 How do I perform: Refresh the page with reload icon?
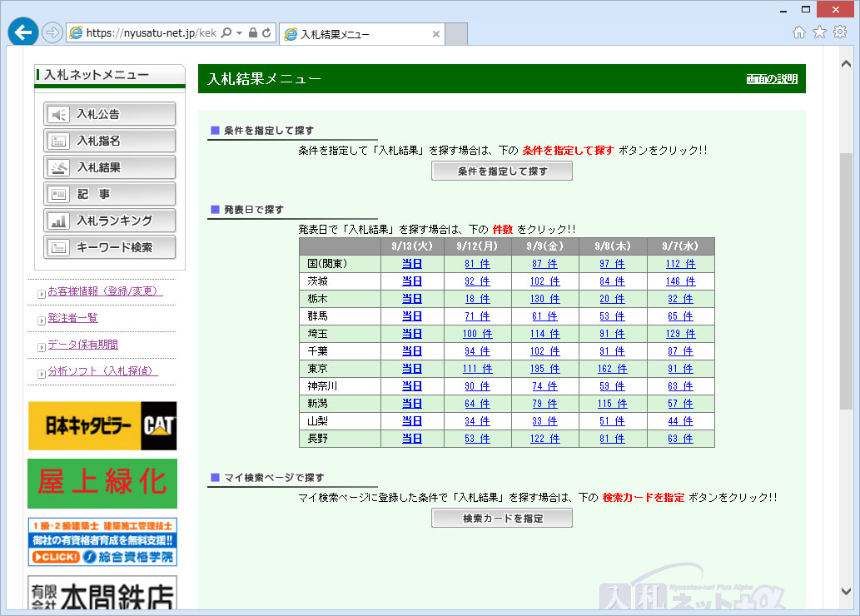266,33
